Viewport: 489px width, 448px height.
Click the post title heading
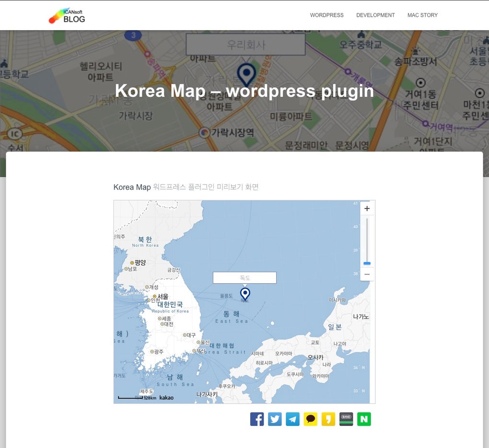click(x=244, y=91)
